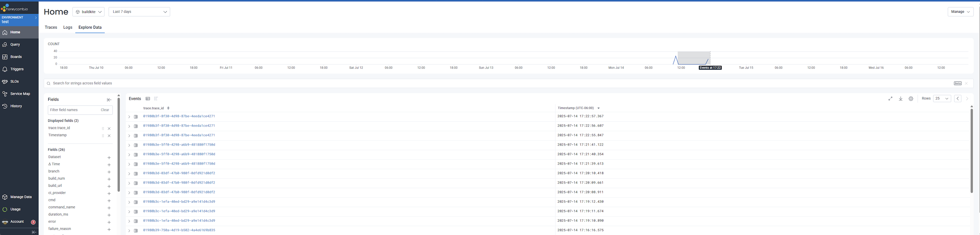This screenshot has width=980, height=235.
Task: Open the buildkite dataset dropdown
Action: pyautogui.click(x=88, y=12)
